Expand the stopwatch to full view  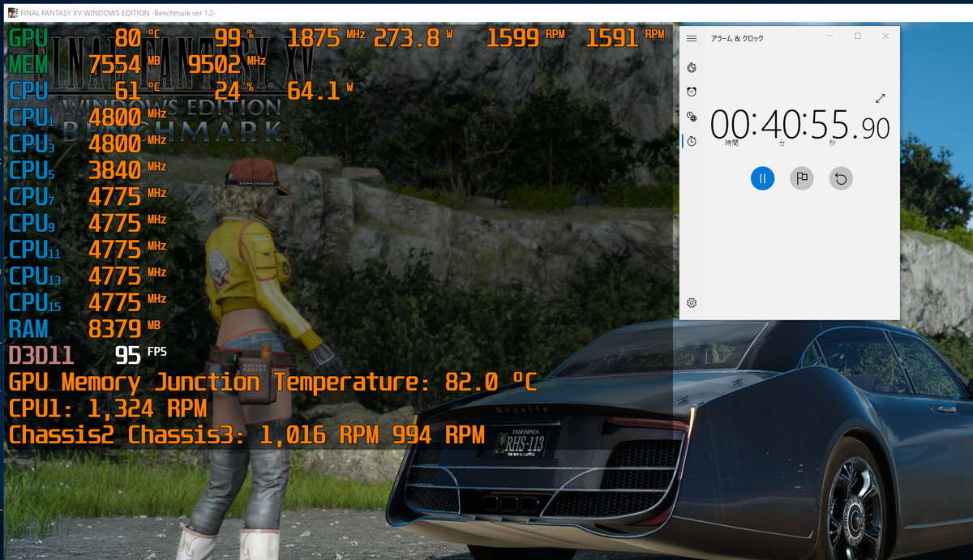[881, 98]
